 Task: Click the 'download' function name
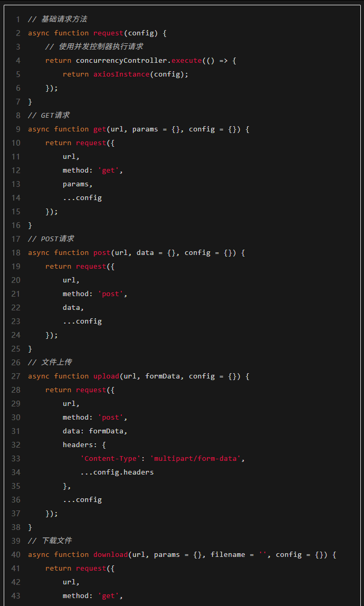pyautogui.click(x=110, y=554)
